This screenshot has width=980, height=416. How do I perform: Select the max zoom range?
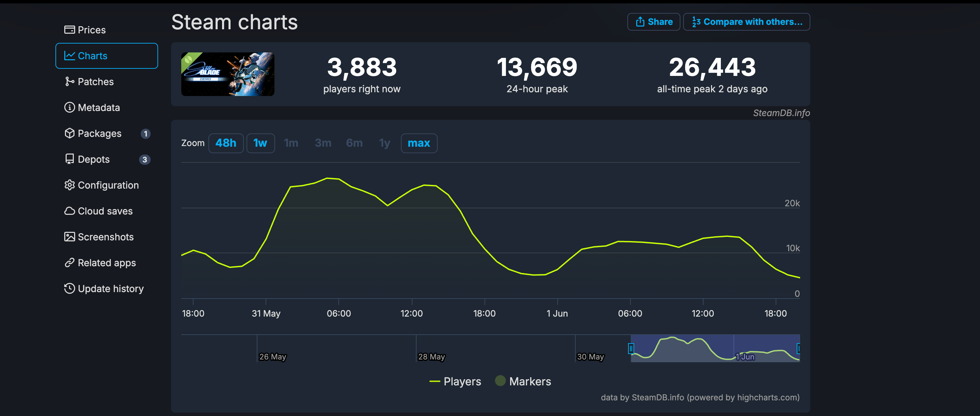click(x=419, y=143)
